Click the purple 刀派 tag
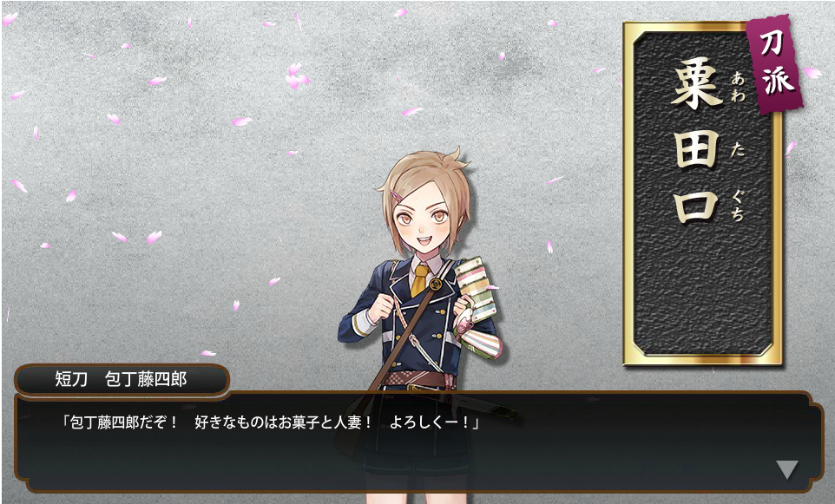The height and width of the screenshot is (504, 835). click(776, 62)
